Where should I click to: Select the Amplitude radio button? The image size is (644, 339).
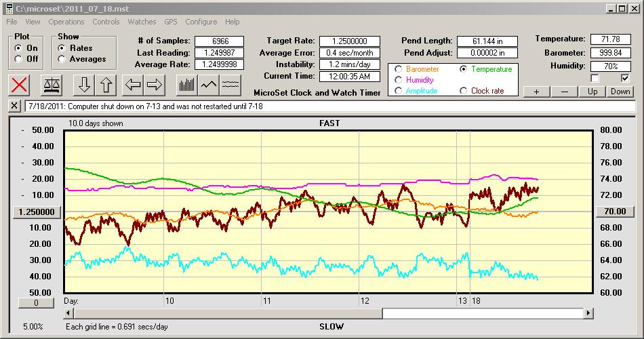pos(398,91)
